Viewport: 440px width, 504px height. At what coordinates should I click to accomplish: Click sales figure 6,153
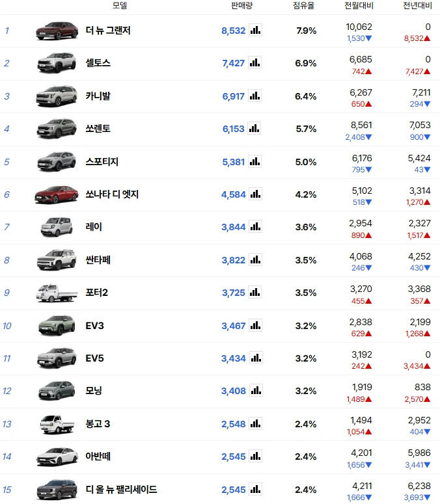[x=234, y=129]
